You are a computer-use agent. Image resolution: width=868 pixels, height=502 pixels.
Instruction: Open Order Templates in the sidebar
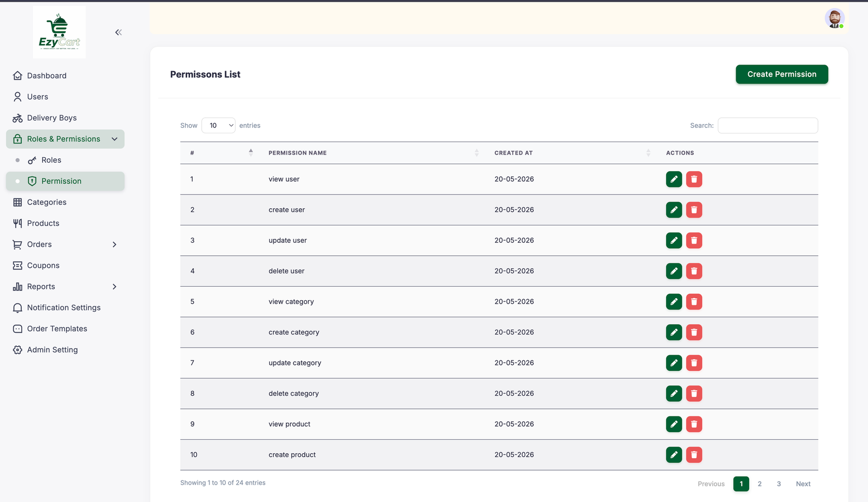pos(65,329)
